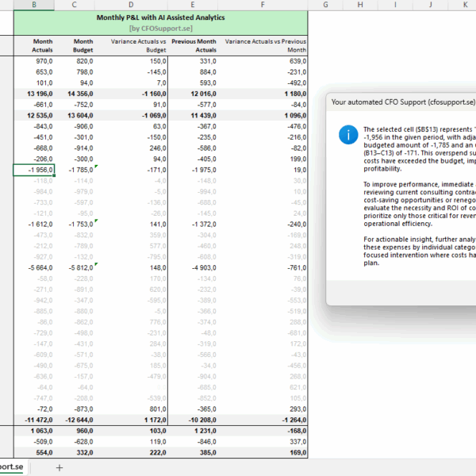Image resolution: width=476 pixels, height=476 pixels.
Task: Click cell with value 222,0
Action: 131,453
